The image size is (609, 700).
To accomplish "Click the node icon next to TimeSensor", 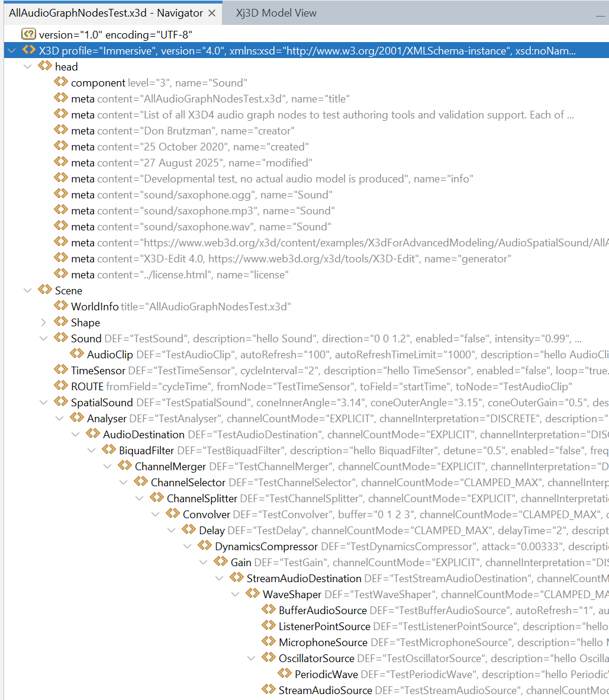I will [60, 370].
